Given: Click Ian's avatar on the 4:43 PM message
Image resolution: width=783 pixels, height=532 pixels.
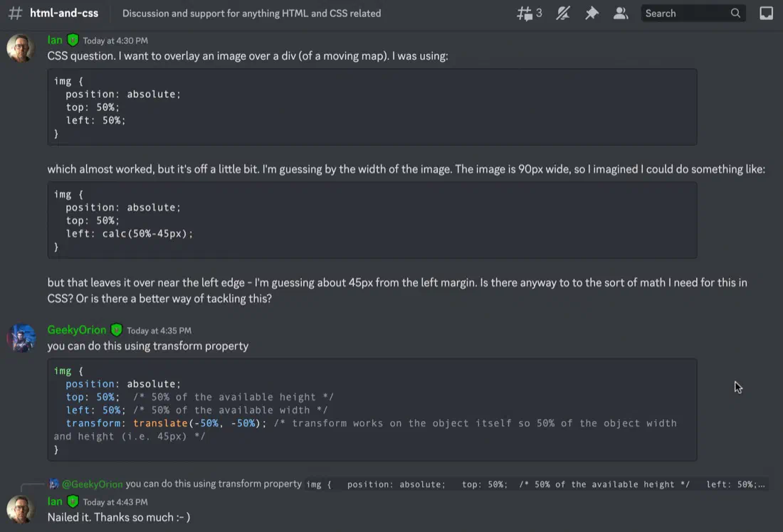Looking at the screenshot, I should (21, 509).
